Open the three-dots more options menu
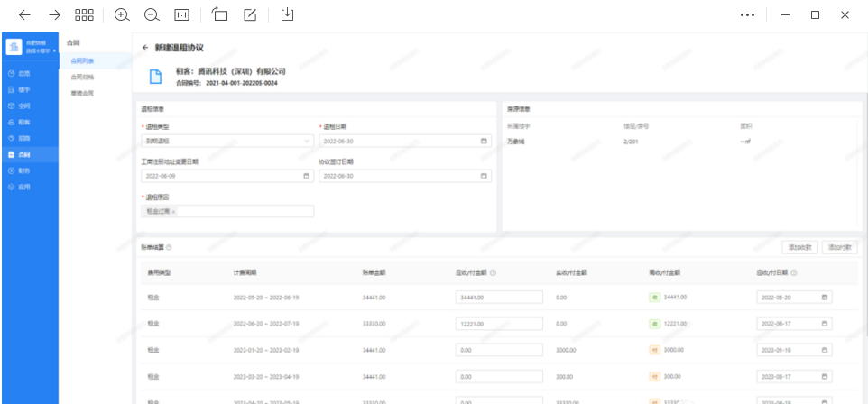The image size is (868, 404). 747,15
